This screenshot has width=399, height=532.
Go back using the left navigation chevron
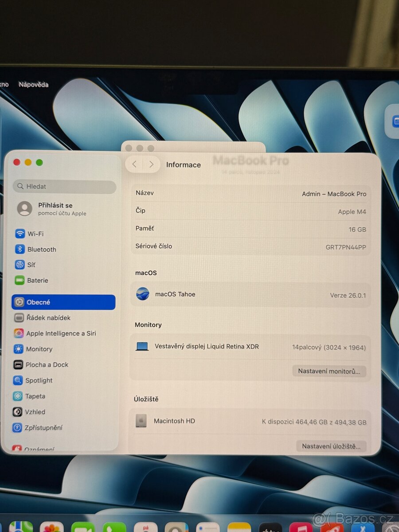(134, 164)
